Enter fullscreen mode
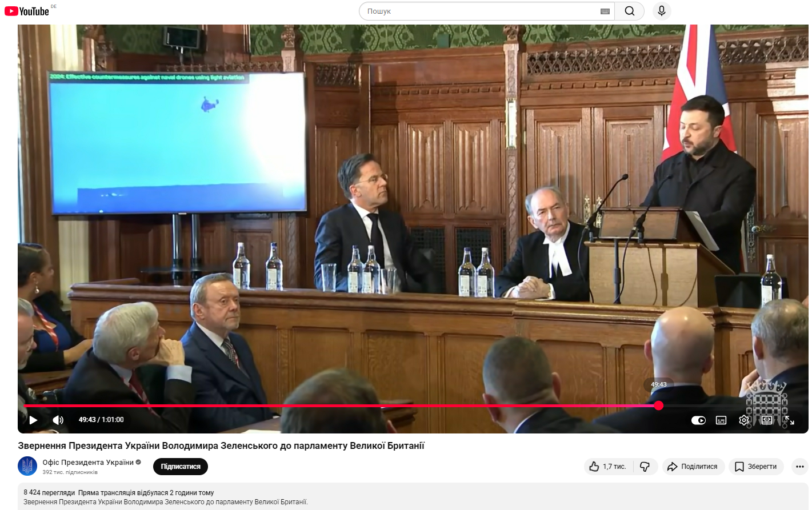 [789, 420]
